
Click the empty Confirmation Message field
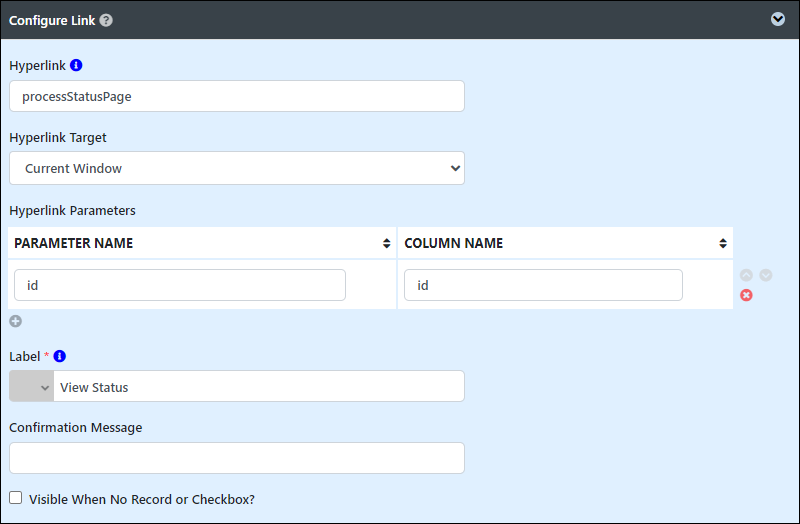click(x=237, y=458)
